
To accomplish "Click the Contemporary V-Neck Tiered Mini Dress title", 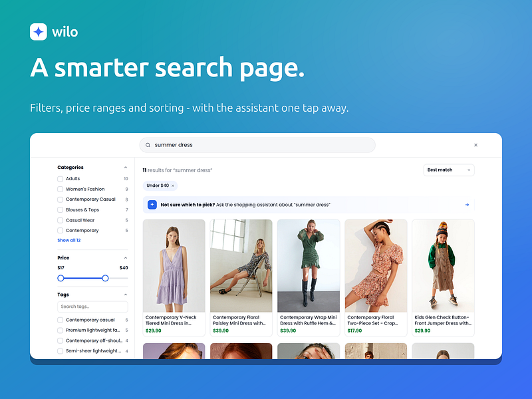I will click(x=171, y=321).
